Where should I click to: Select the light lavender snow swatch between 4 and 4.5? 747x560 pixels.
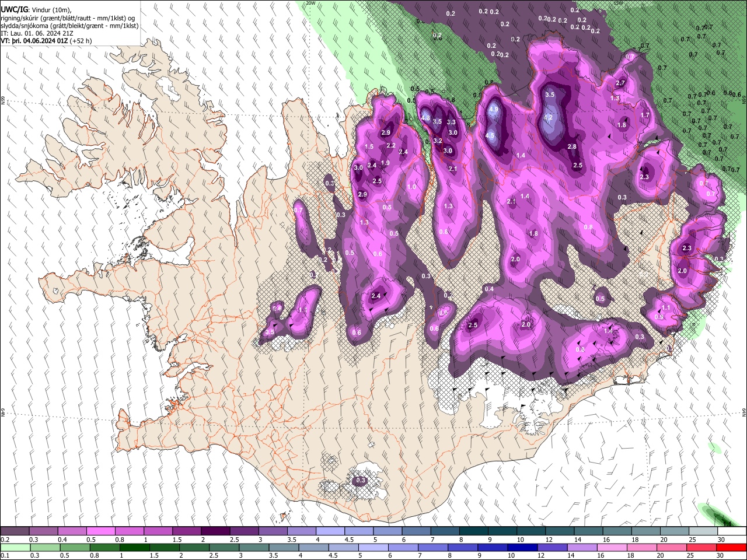pyautogui.click(x=330, y=531)
